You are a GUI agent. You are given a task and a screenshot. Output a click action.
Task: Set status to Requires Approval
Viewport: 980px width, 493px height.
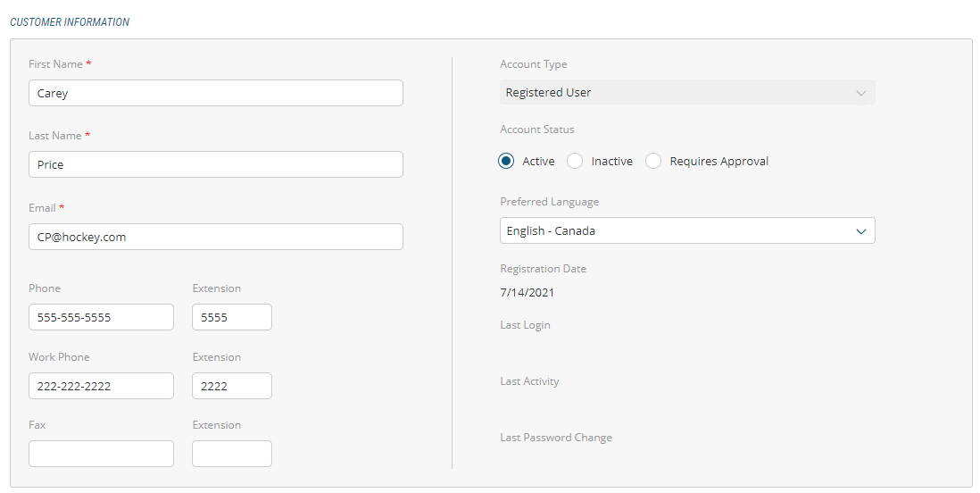click(x=654, y=162)
